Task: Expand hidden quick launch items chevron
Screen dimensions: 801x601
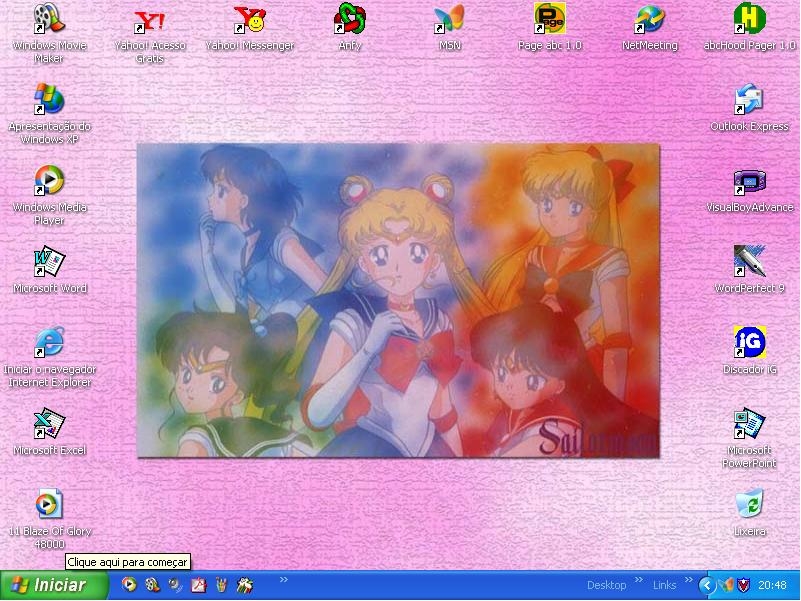Action: (284, 579)
